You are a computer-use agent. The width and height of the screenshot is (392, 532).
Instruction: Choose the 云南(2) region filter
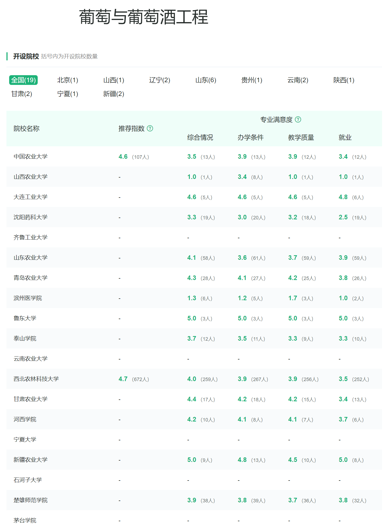pos(298,80)
